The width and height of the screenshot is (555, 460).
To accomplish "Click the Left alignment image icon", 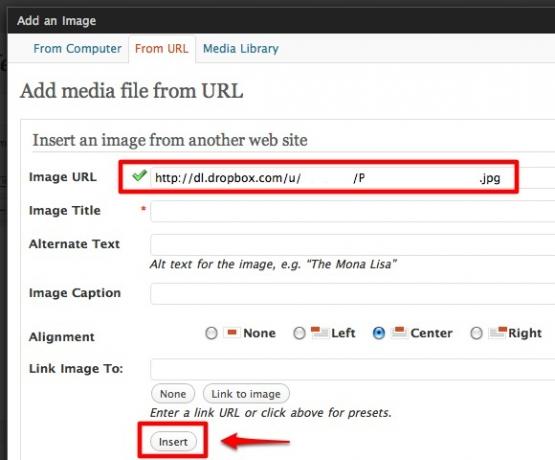I will (320, 333).
